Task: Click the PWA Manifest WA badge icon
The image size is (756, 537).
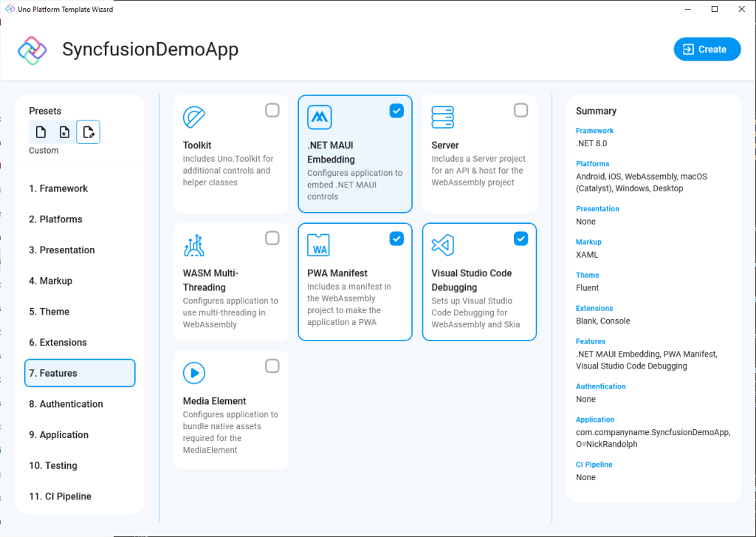Action: tap(318, 244)
